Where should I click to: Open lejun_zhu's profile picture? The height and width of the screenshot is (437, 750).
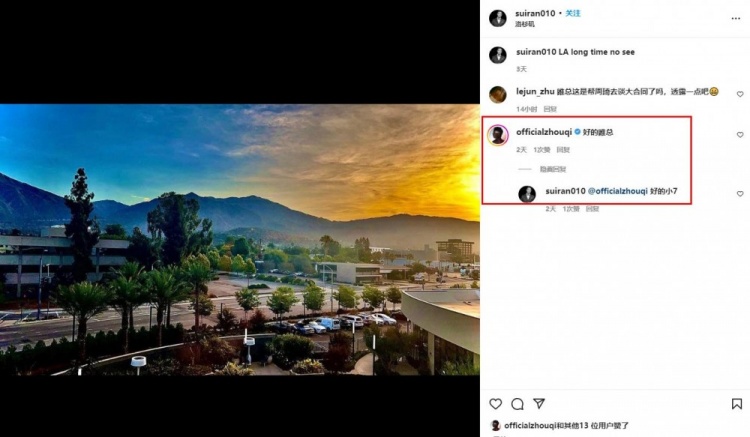click(x=497, y=94)
